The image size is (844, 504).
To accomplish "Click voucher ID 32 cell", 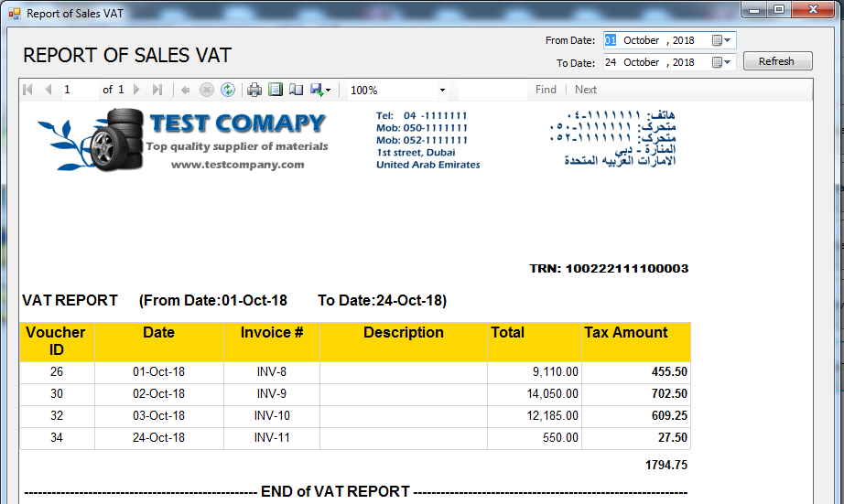I will pyautogui.click(x=57, y=416).
